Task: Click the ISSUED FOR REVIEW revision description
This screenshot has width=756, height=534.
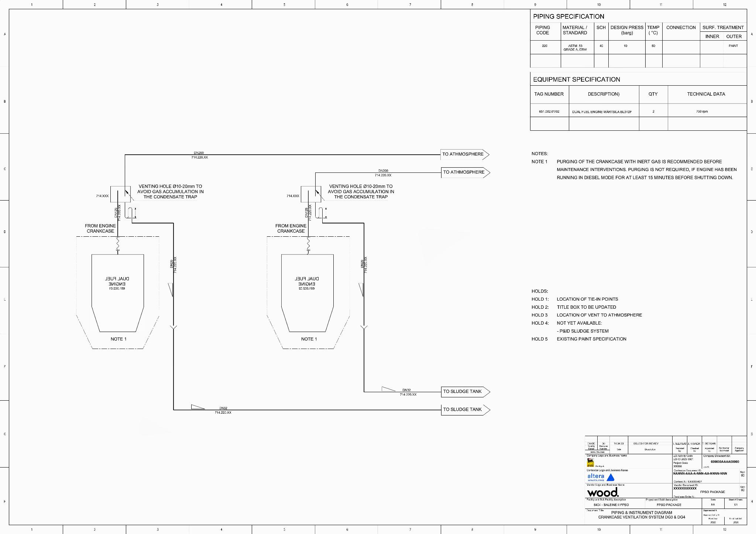Action: pos(646,444)
